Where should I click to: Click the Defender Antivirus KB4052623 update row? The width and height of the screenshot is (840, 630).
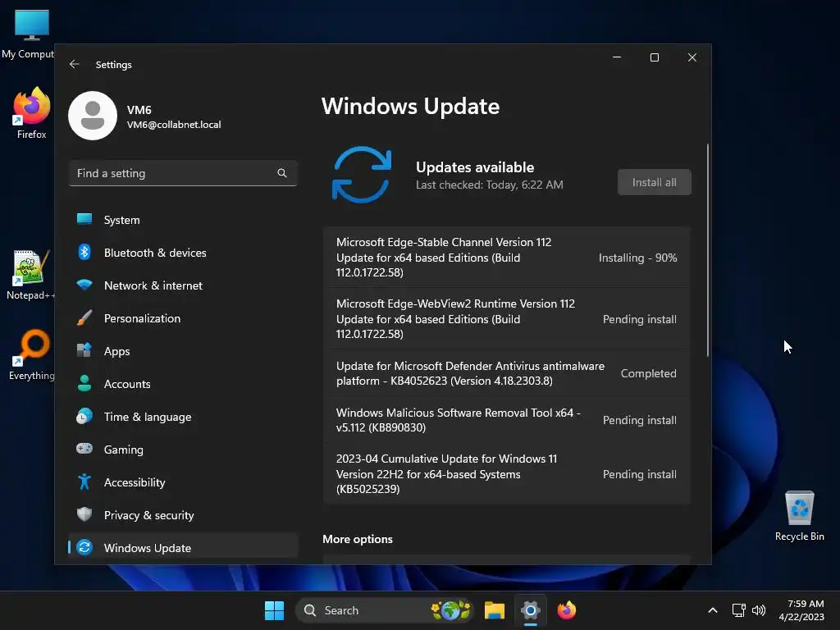click(x=507, y=373)
